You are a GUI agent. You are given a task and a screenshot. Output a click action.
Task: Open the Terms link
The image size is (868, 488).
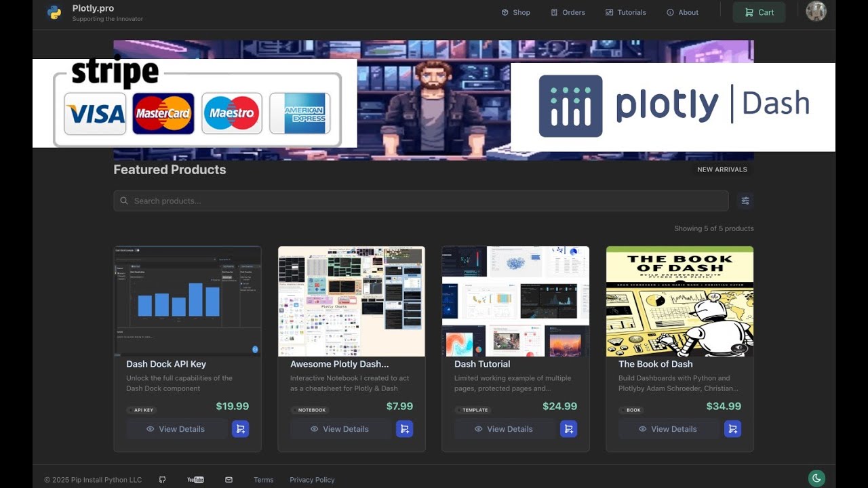(264, 480)
